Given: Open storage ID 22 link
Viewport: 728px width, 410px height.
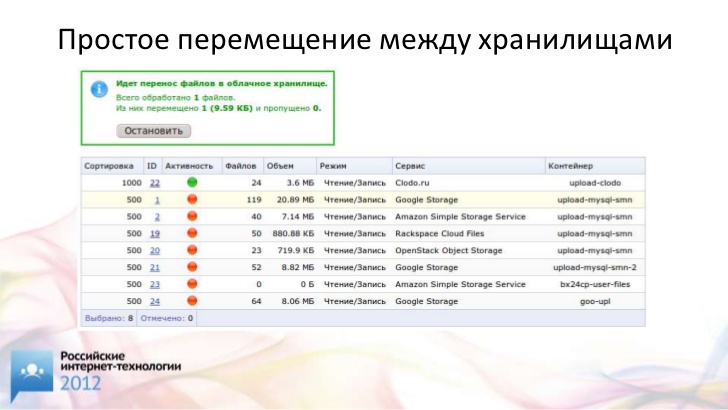Looking at the screenshot, I should click(x=154, y=183).
